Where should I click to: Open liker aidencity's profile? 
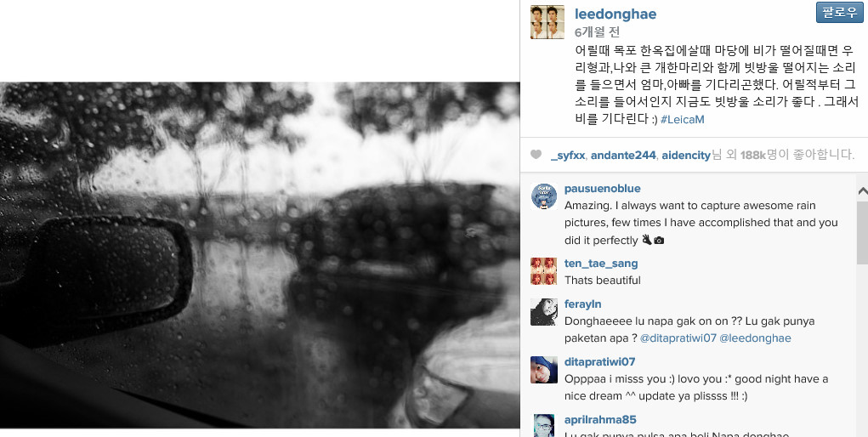(686, 156)
